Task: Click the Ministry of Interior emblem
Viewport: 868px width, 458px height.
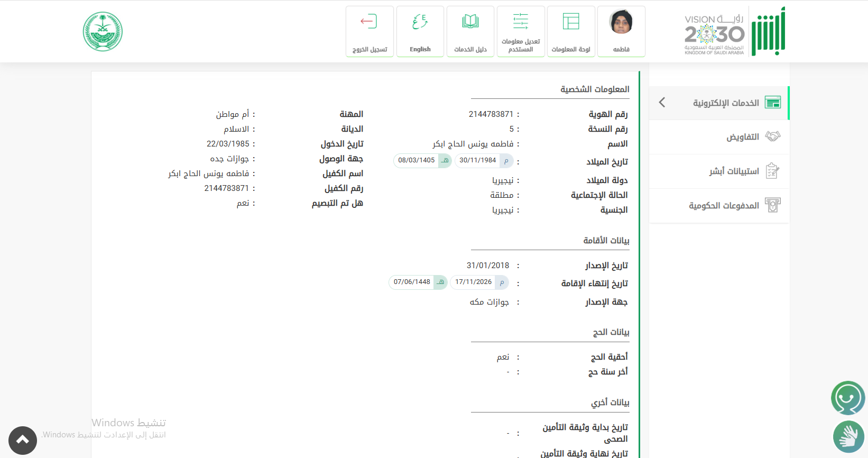Action: coord(103,32)
